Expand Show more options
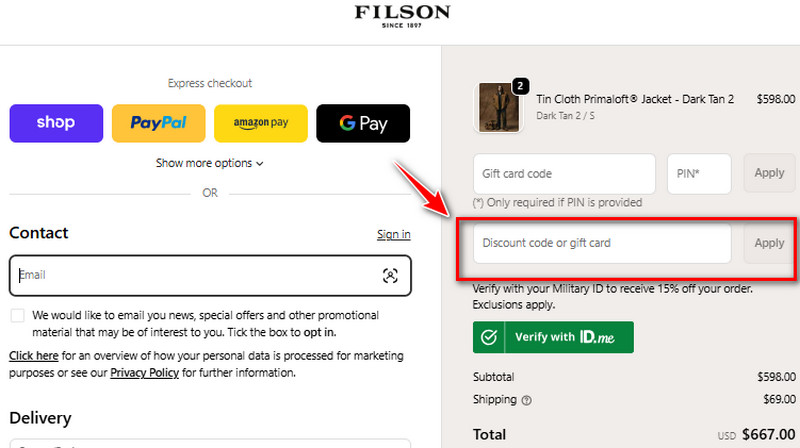The height and width of the screenshot is (448, 800). (x=210, y=163)
